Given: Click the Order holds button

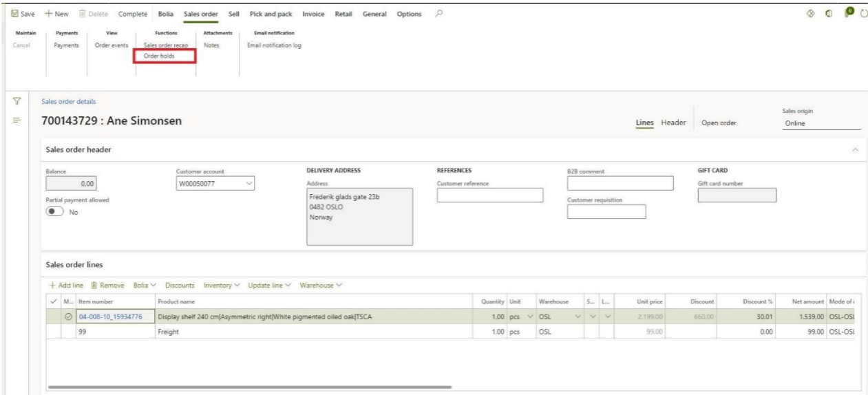Looking at the screenshot, I should point(158,56).
